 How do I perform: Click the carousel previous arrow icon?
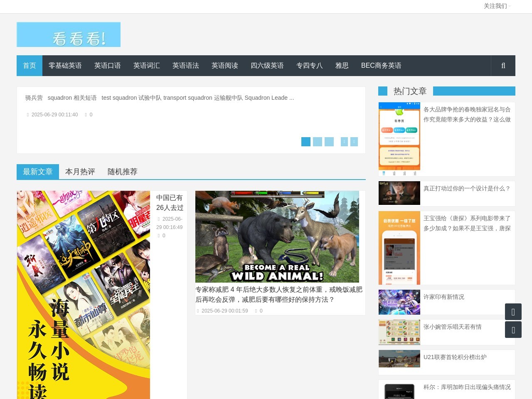point(344,142)
